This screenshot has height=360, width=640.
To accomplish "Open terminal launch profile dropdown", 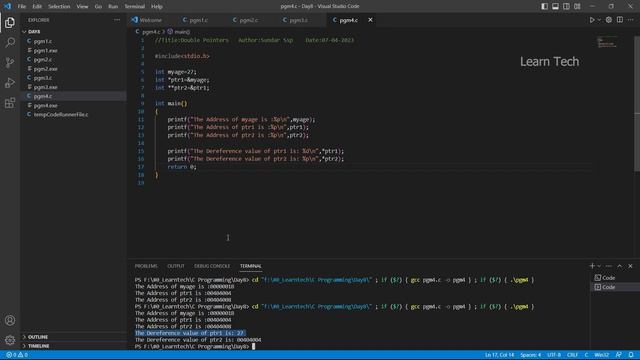I will point(599,266).
